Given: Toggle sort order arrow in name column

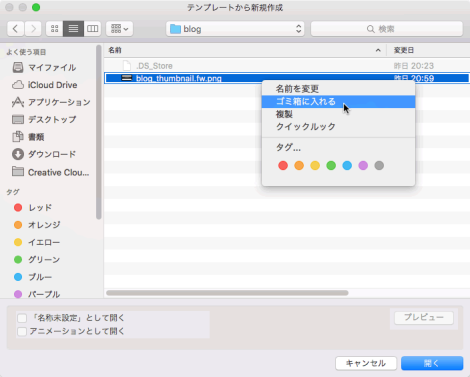Looking at the screenshot, I should click(x=378, y=50).
